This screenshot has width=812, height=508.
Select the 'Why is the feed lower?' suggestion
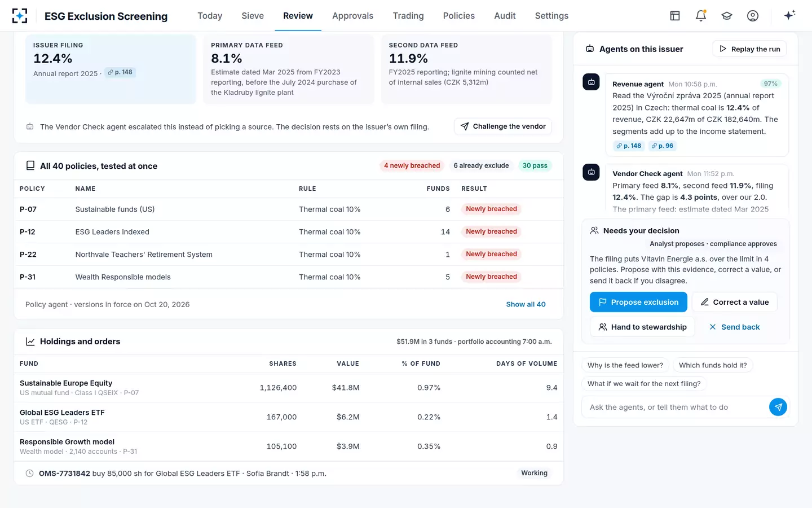point(625,365)
